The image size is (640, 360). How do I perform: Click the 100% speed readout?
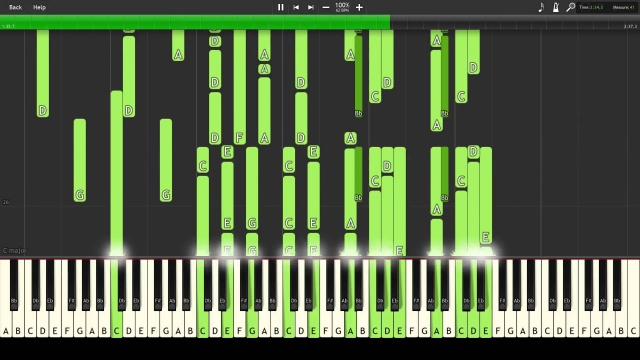click(342, 5)
